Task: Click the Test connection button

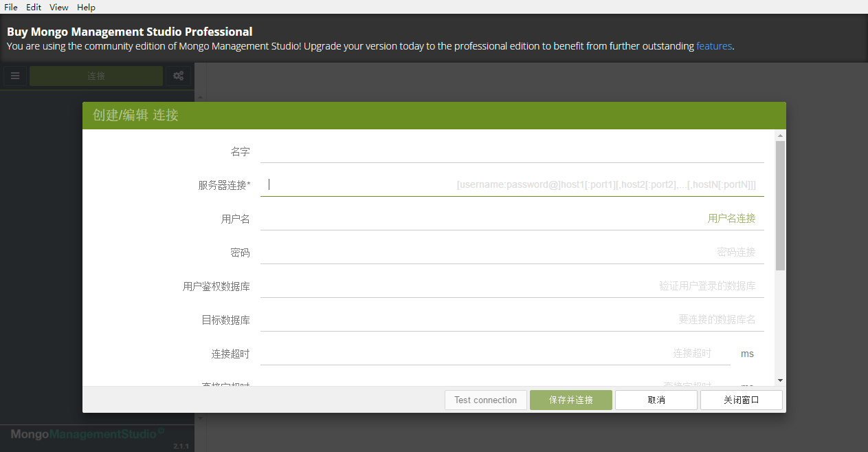Action: [485, 400]
